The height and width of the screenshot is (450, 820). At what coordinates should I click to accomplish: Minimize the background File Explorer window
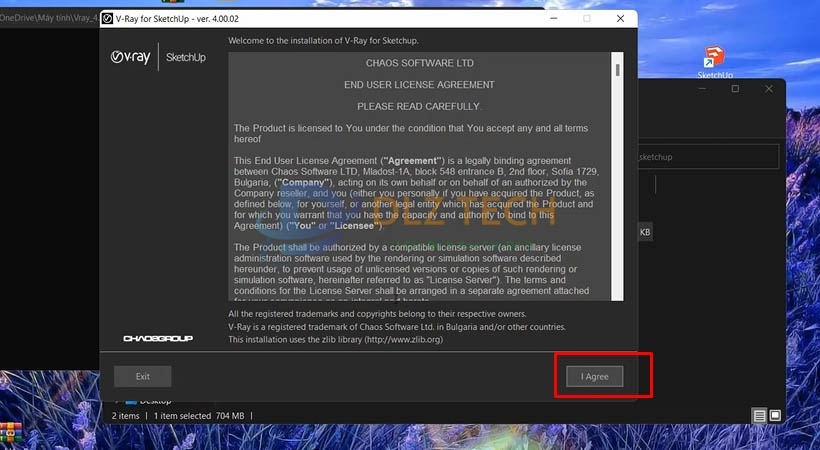tap(702, 89)
